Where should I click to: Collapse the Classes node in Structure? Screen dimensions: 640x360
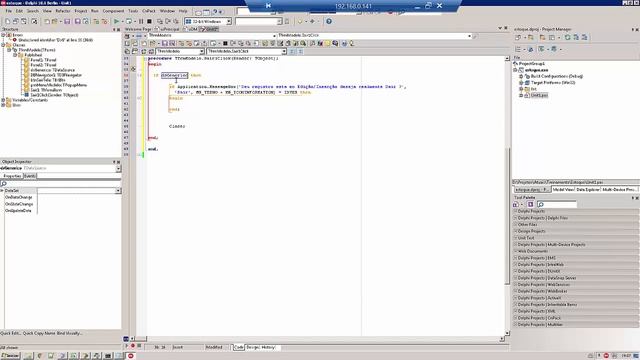coord(3,45)
